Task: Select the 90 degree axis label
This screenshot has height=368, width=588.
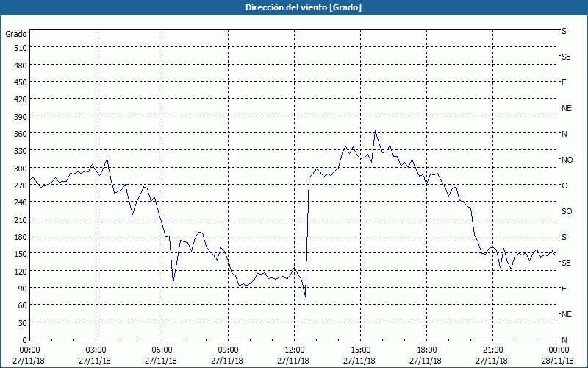Action: pyautogui.click(x=23, y=289)
